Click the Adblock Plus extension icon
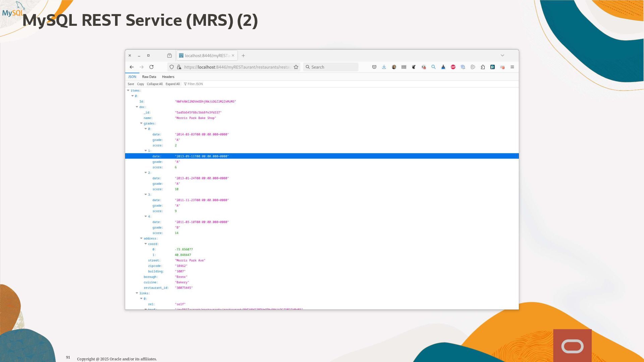The image size is (644, 362). 453,67
